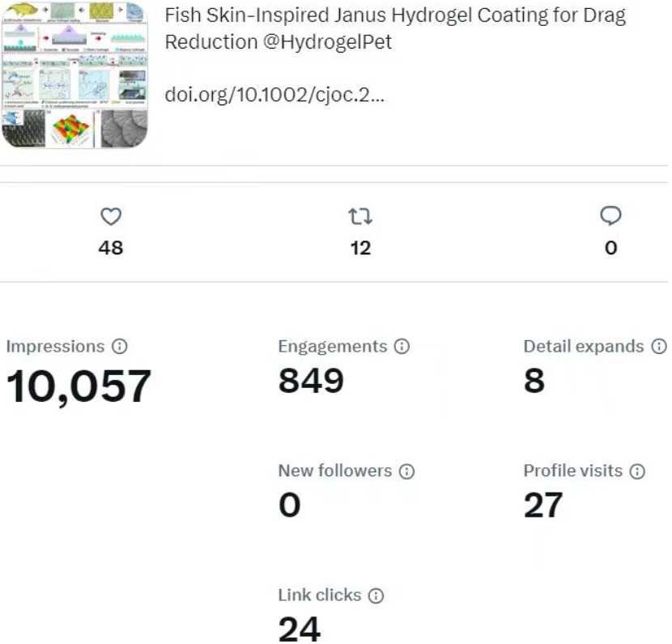The image size is (672, 644).
Task: Click the heart like icon
Action: pos(110,216)
